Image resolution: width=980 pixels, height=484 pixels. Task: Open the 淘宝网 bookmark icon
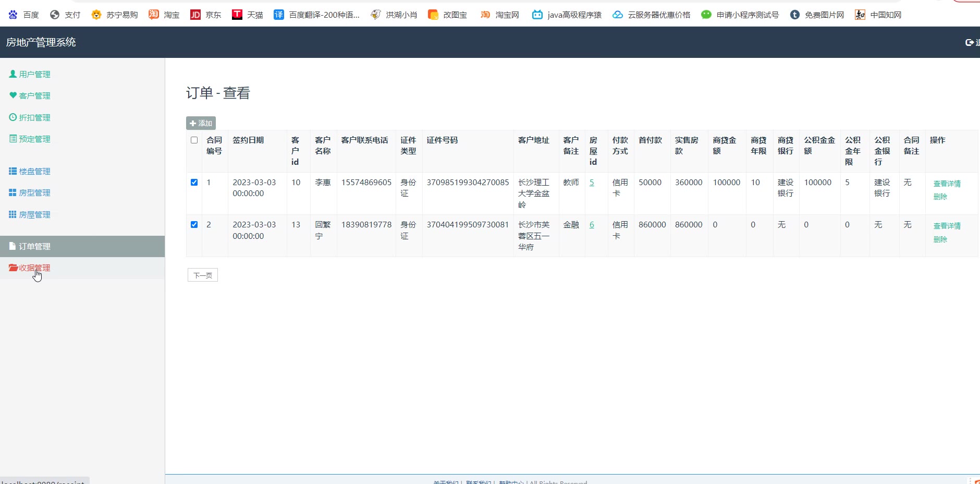tap(485, 15)
